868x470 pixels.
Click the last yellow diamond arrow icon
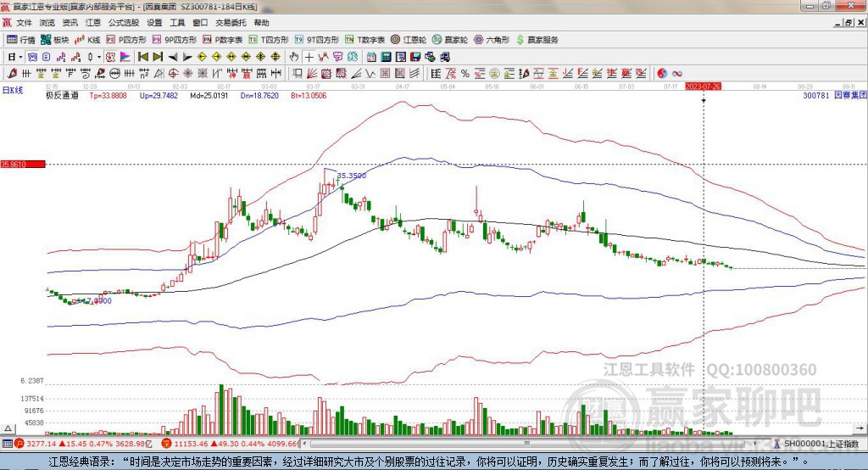click(x=275, y=57)
